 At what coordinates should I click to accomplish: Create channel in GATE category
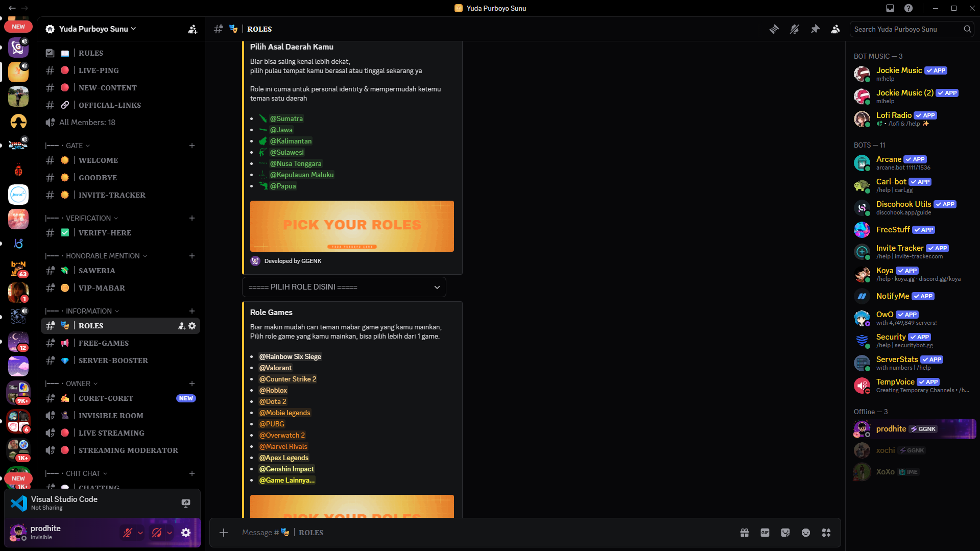(192, 146)
